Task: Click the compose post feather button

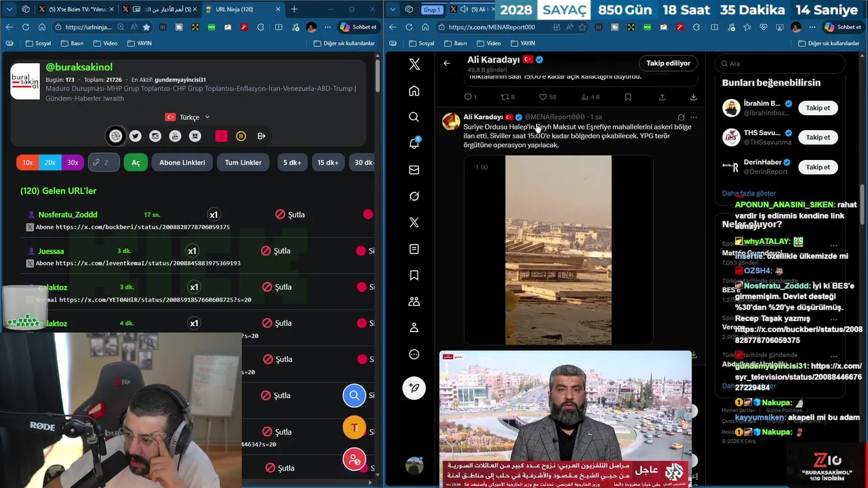Action: [x=414, y=388]
